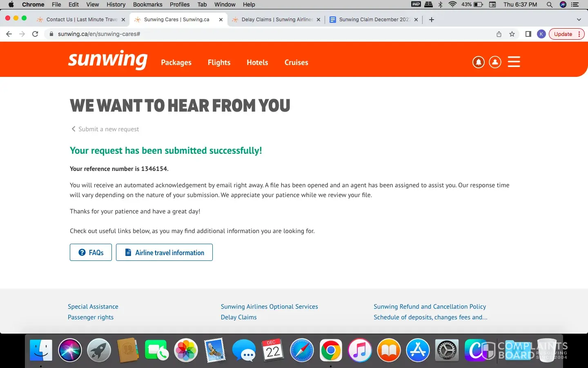
Task: Open Music app in the dock
Action: tap(360, 350)
